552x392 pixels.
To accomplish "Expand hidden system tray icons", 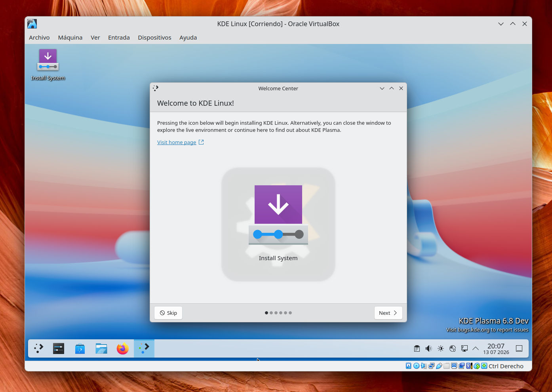I will tap(476, 348).
